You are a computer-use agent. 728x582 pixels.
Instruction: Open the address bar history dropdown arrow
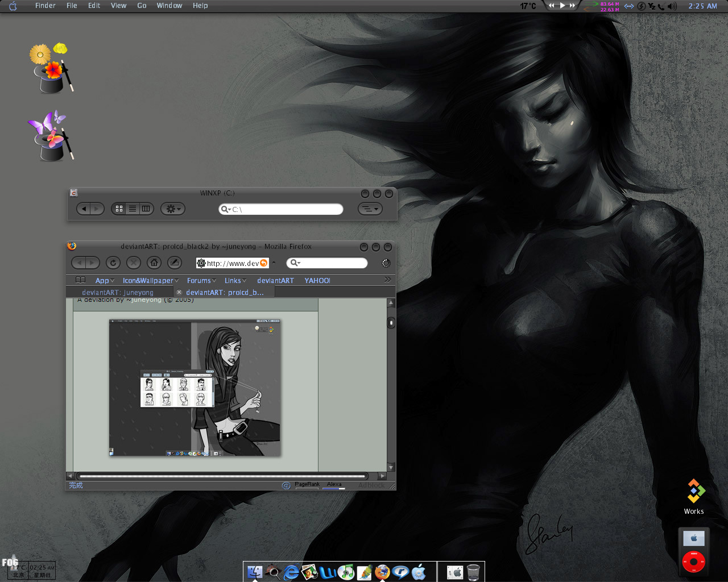tap(274, 263)
